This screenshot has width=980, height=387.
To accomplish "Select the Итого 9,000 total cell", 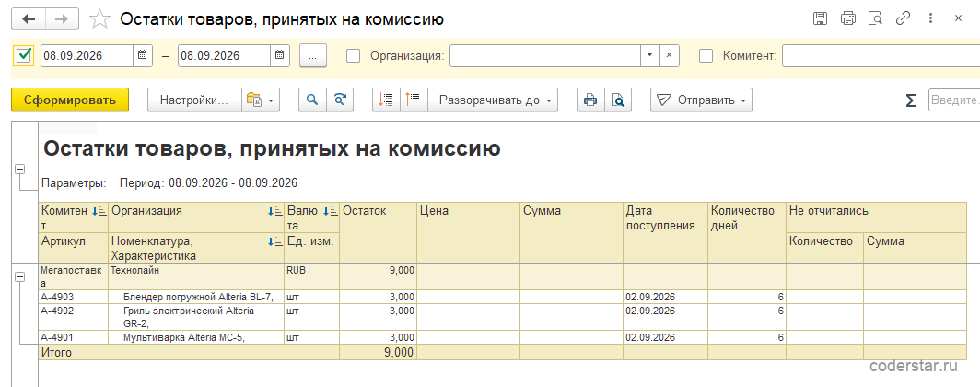I will pos(379,352).
